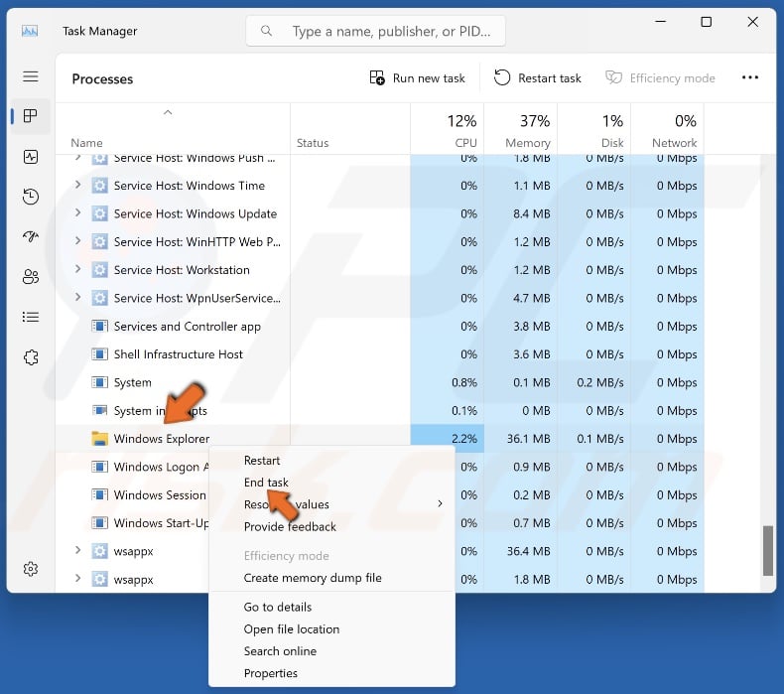Open the hamburger navigation menu
This screenshot has height=694, width=784.
click(31, 76)
